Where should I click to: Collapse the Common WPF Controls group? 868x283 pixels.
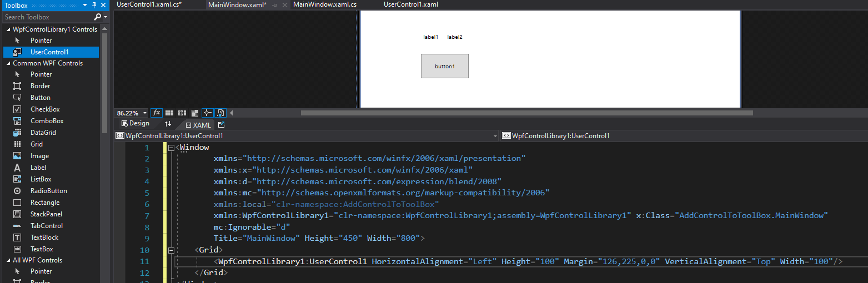point(8,63)
